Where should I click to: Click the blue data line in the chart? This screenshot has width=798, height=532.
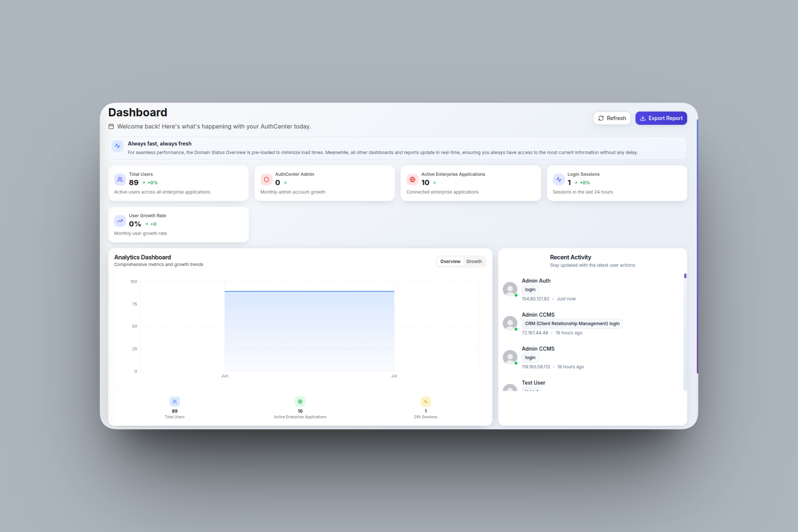pyautogui.click(x=309, y=291)
